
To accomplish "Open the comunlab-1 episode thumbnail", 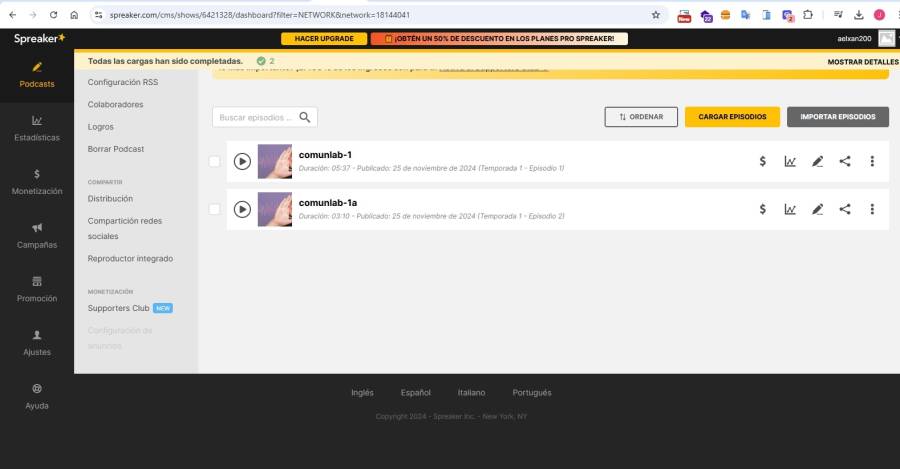I will coord(274,161).
